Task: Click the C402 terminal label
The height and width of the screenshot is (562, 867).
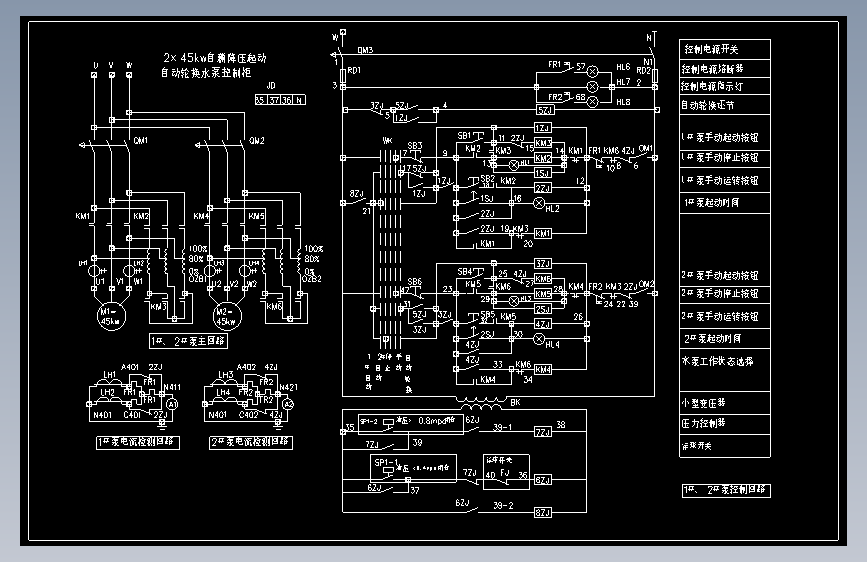Action: (248, 414)
